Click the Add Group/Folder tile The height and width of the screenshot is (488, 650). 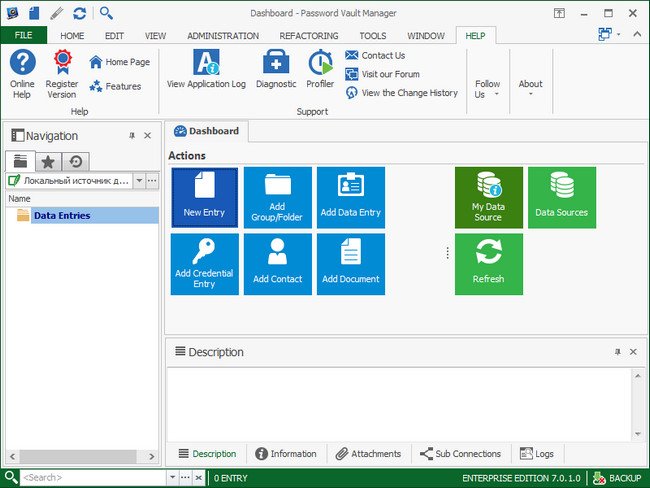click(278, 198)
